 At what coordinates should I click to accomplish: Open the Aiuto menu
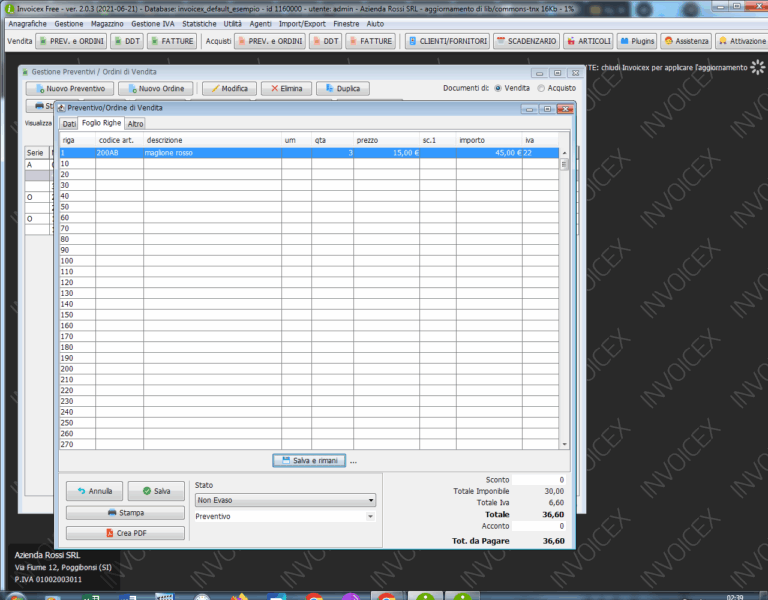coord(375,24)
